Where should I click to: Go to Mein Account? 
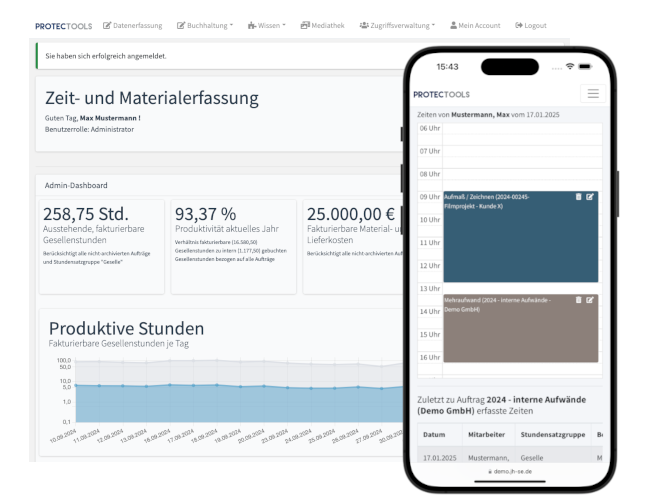pos(476,25)
